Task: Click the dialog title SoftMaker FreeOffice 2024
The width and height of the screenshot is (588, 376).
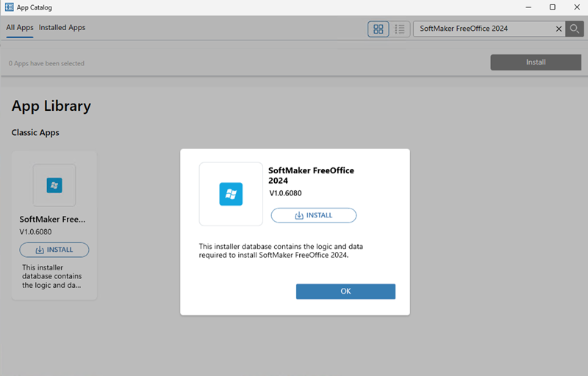Action: tap(311, 175)
